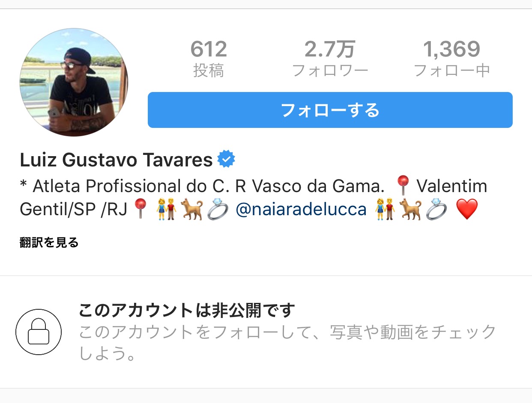Tap the follow prompt text about 写真や動画
Viewport: 532px width, 403px height.
tap(287, 342)
